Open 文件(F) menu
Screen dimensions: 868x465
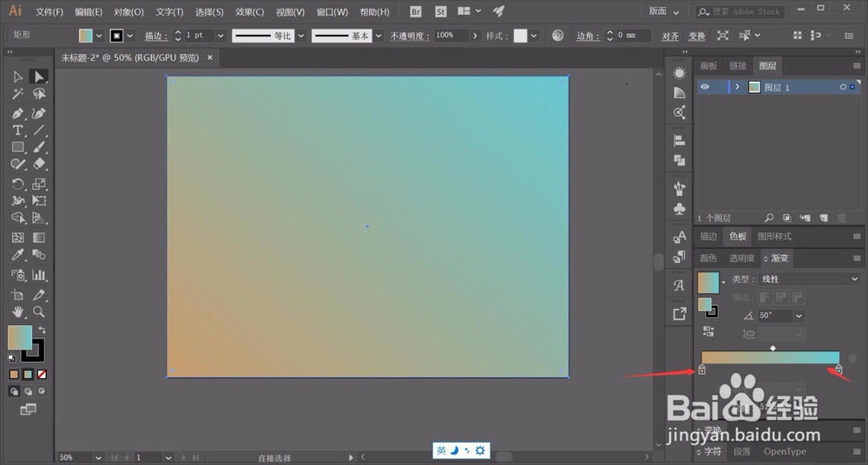49,11
